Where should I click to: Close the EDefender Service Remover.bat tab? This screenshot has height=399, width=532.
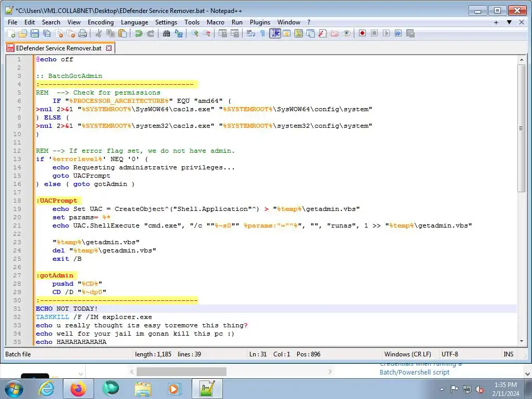tap(109, 48)
